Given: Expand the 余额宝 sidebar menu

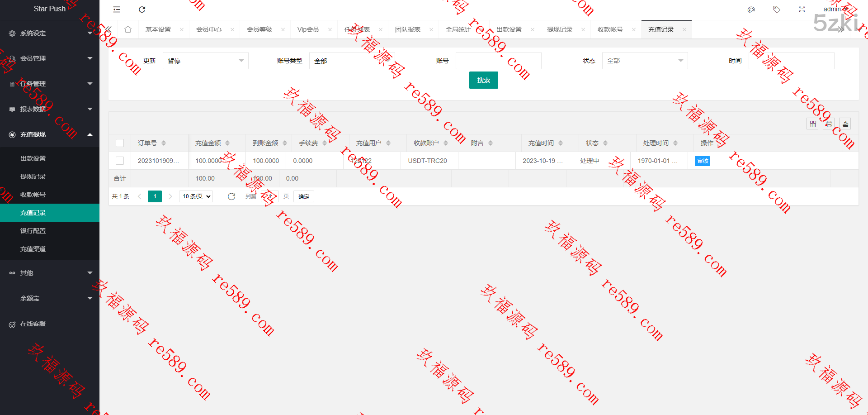Looking at the screenshot, I should click(x=50, y=298).
